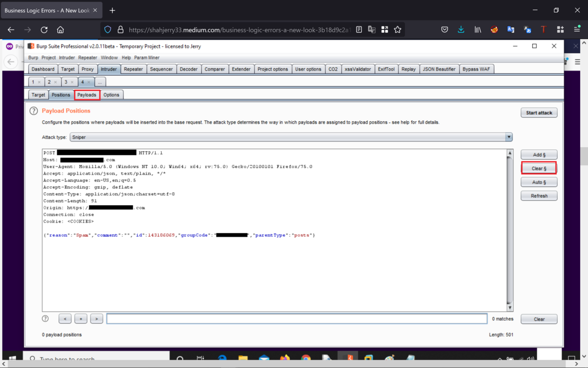Image resolution: width=588 pixels, height=368 pixels.
Task: Click the Clear search button
Action: point(539,319)
